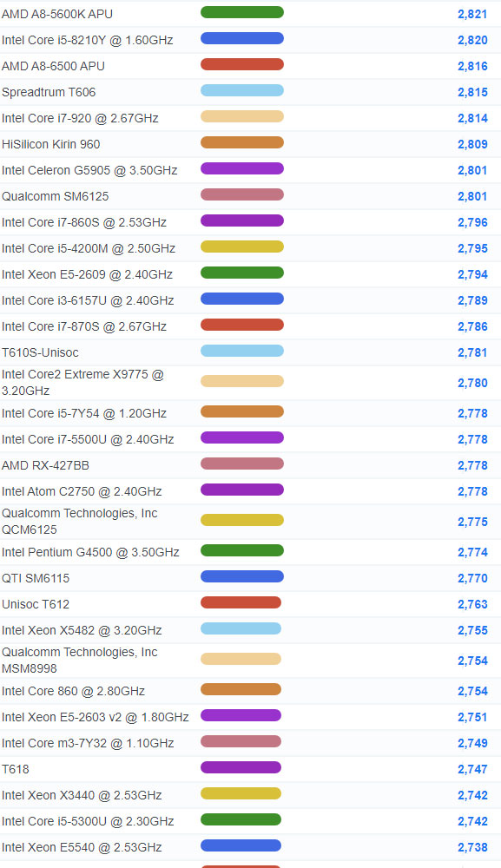Viewport: 501px width, 868px height.
Task: Click the 2,809 score for Kirin 960
Action: [x=472, y=144]
